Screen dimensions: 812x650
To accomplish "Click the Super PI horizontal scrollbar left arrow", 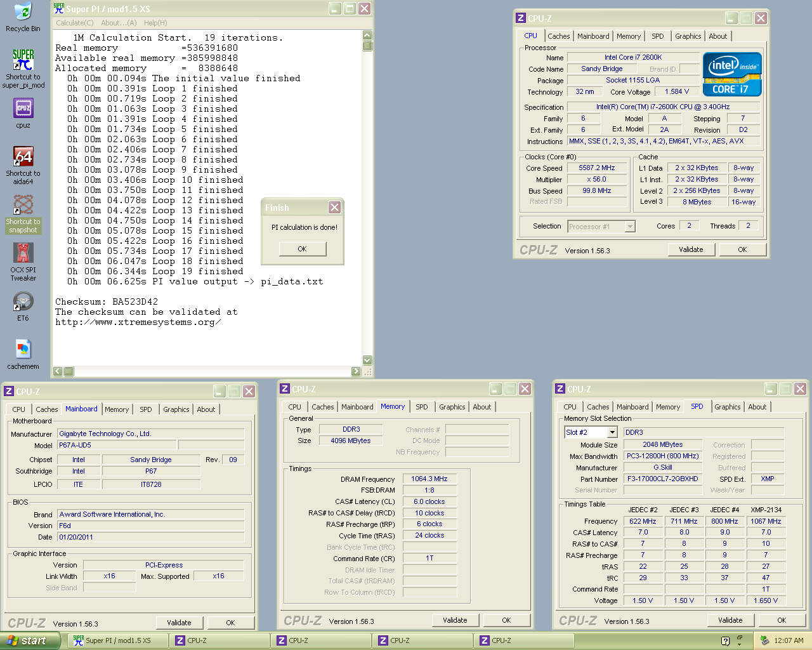I will click(58, 371).
